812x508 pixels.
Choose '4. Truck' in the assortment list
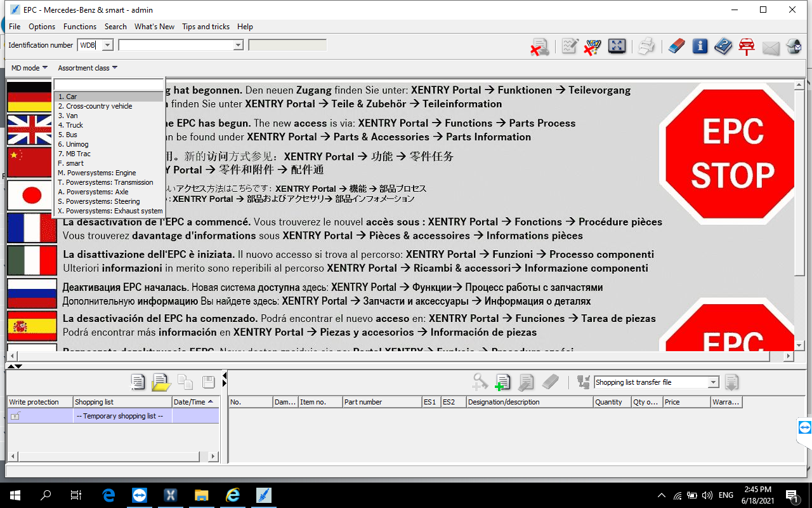108,125
